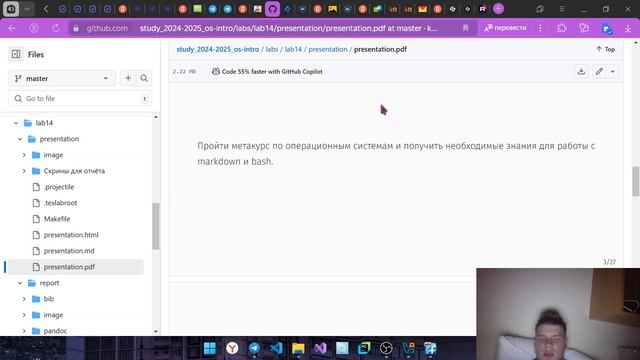Open the .texlabroot file
Image resolution: width=640 pixels, height=360 pixels.
click(x=60, y=203)
